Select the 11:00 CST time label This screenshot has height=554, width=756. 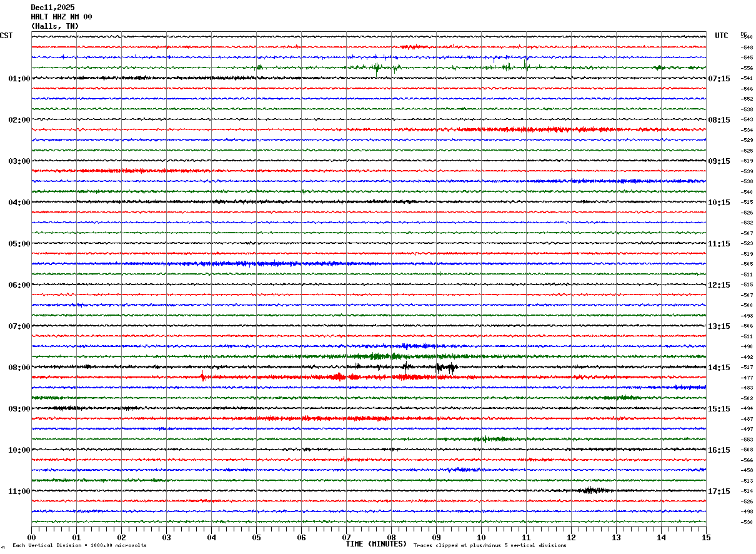coord(19,491)
